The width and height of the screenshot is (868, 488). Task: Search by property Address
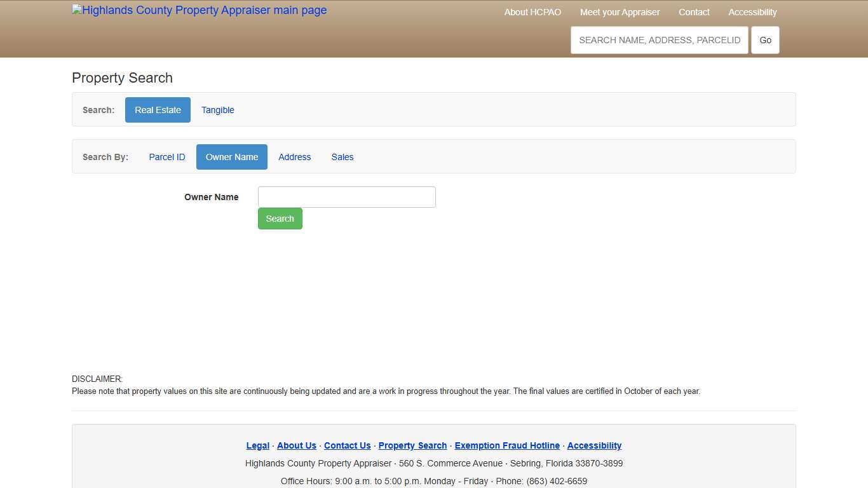(294, 157)
